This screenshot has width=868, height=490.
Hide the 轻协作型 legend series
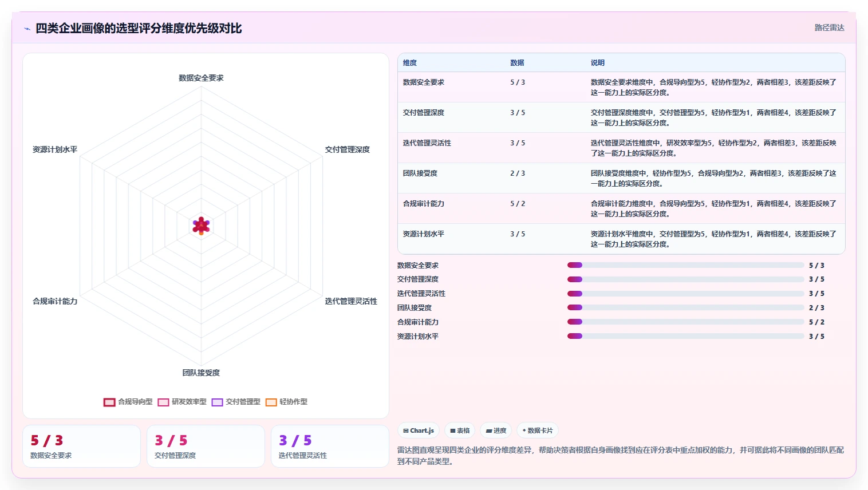[x=286, y=402]
